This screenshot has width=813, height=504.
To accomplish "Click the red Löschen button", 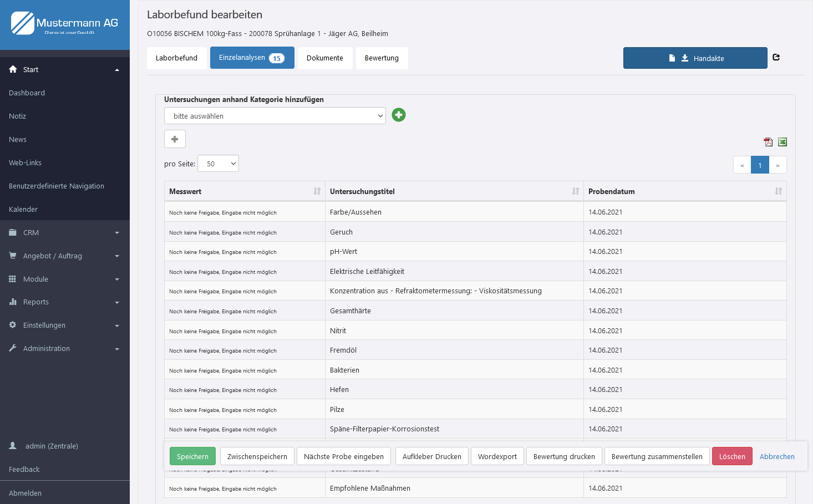I will pos(732,456).
